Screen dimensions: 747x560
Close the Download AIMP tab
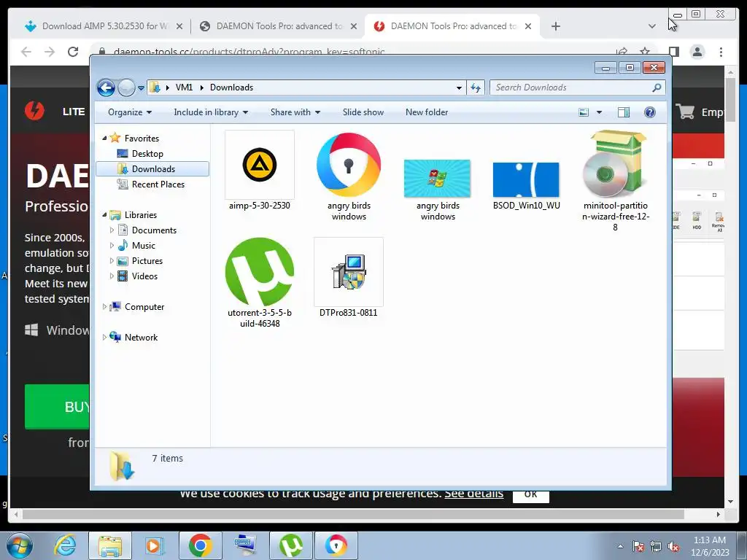coord(179,26)
